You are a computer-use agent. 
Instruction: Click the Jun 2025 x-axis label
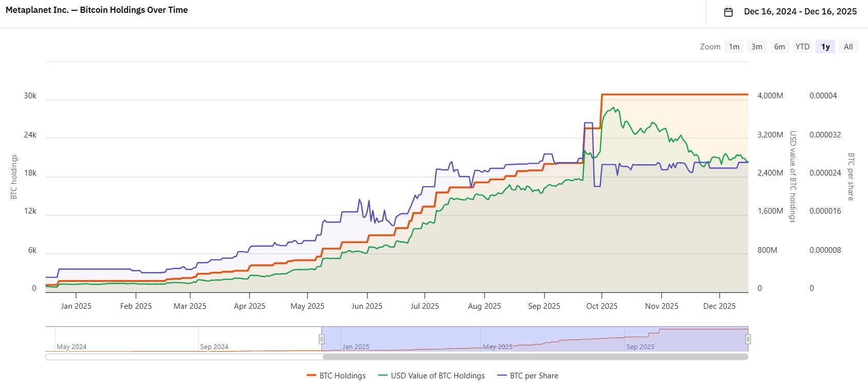(x=367, y=306)
